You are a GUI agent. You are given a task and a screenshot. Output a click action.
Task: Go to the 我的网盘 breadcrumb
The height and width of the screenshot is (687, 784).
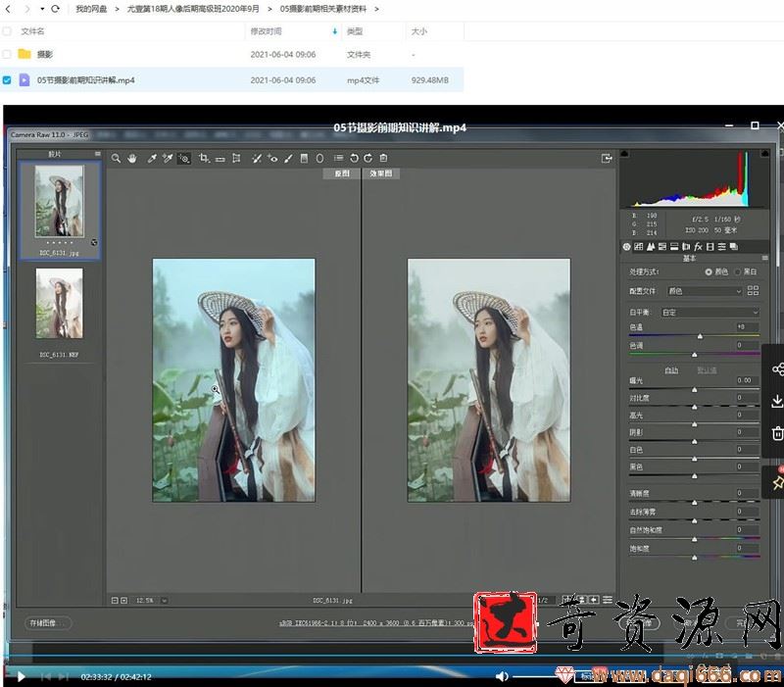click(91, 9)
